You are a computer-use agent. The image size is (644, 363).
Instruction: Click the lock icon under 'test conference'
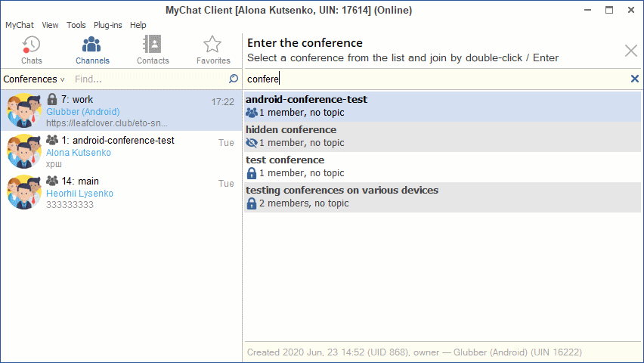pyautogui.click(x=252, y=173)
